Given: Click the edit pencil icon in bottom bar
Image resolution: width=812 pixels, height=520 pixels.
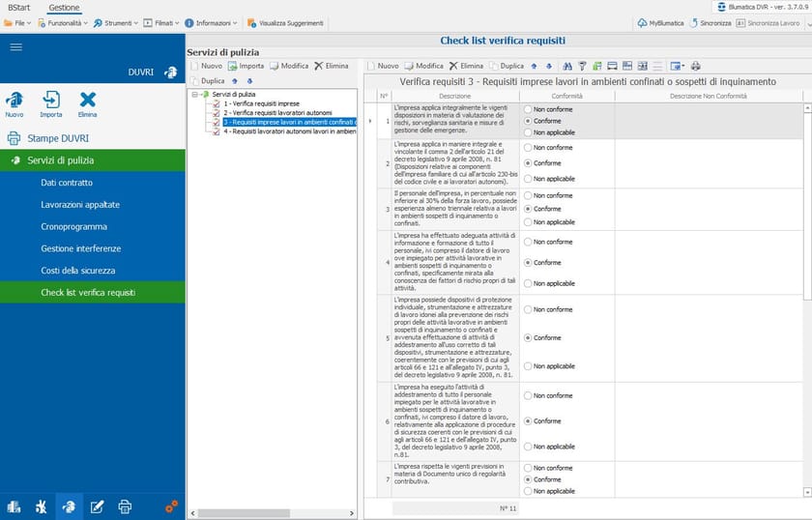Looking at the screenshot, I should pos(97,506).
